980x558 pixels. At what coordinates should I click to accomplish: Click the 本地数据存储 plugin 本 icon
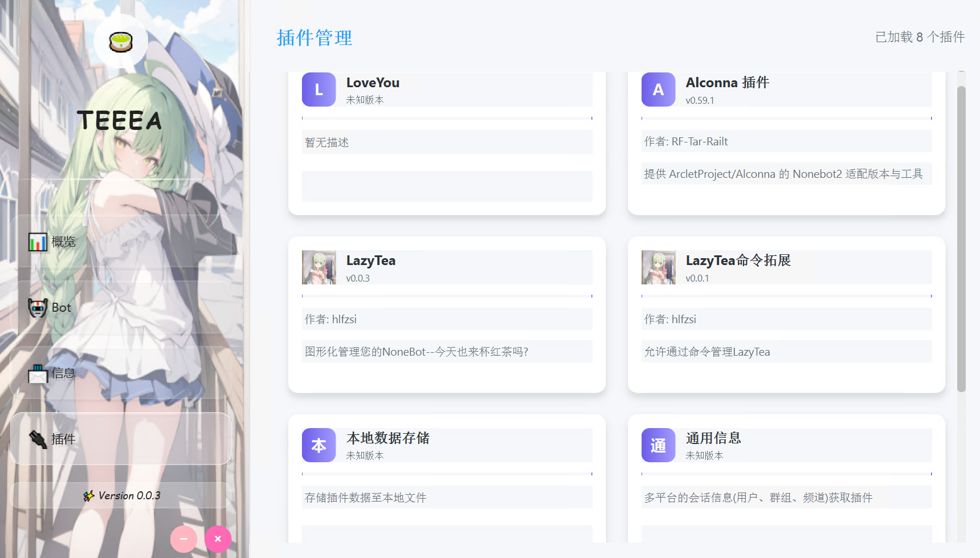coord(318,445)
